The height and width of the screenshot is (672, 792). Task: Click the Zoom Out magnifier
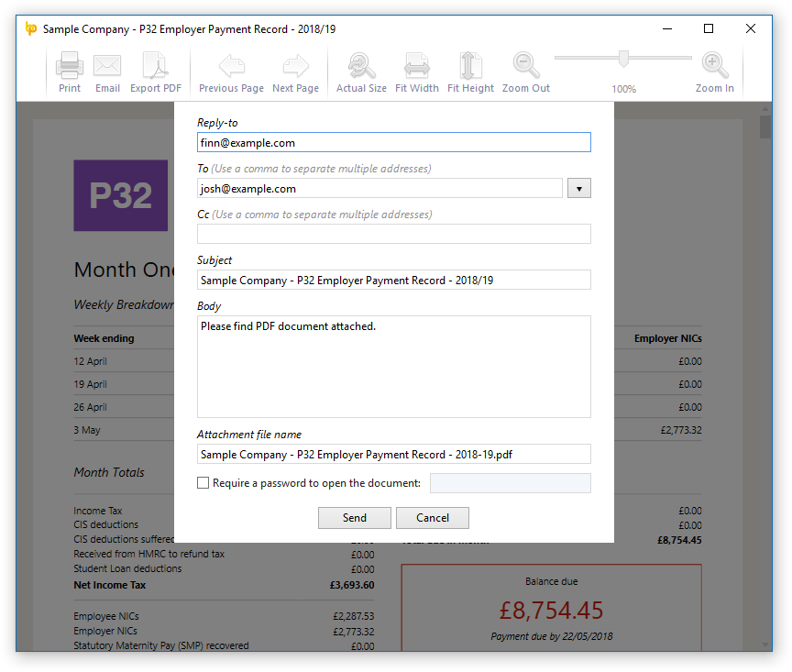click(x=526, y=66)
